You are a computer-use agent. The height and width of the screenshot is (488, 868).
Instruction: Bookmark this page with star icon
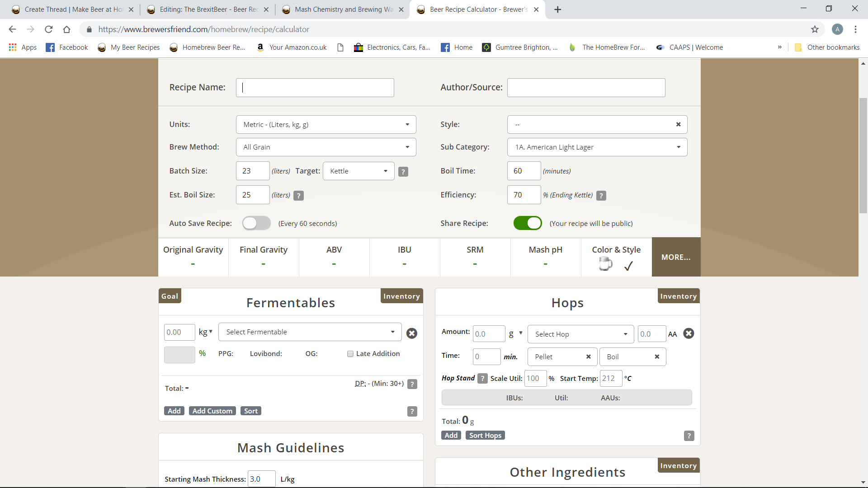point(815,29)
